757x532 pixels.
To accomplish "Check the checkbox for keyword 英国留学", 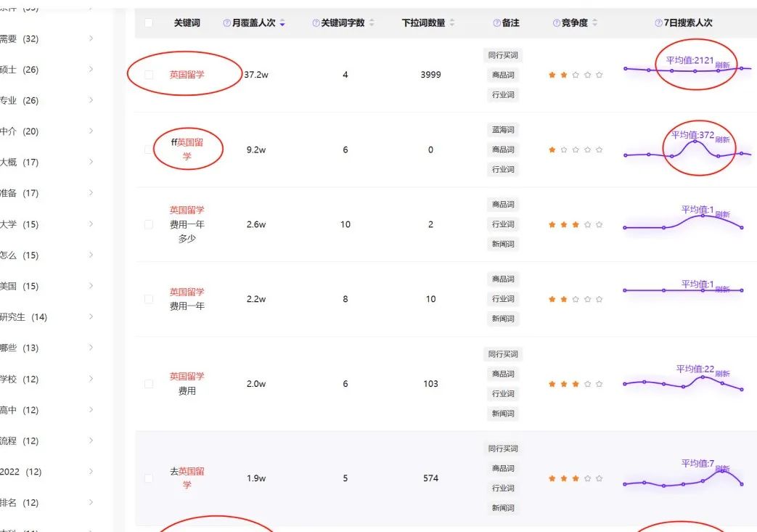I will coord(147,74).
